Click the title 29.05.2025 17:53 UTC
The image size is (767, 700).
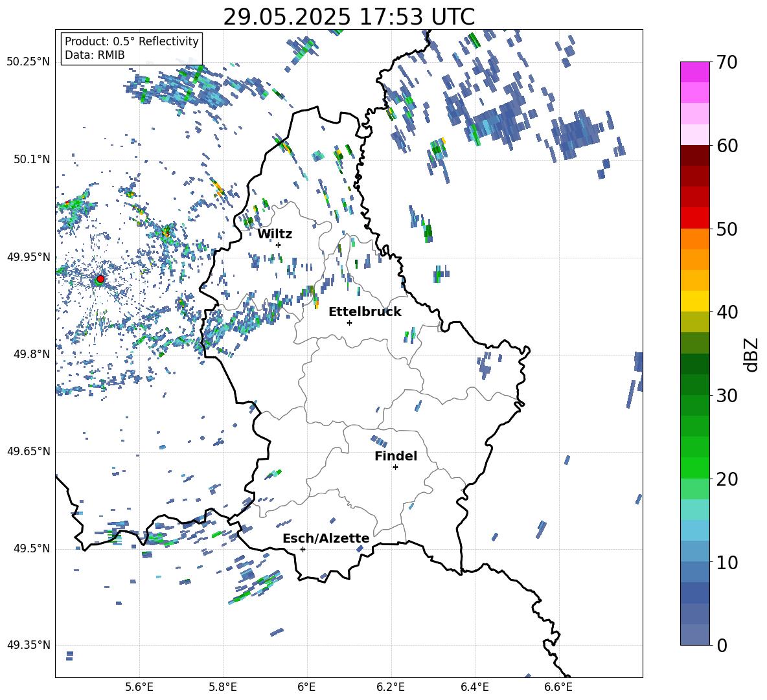349,17
